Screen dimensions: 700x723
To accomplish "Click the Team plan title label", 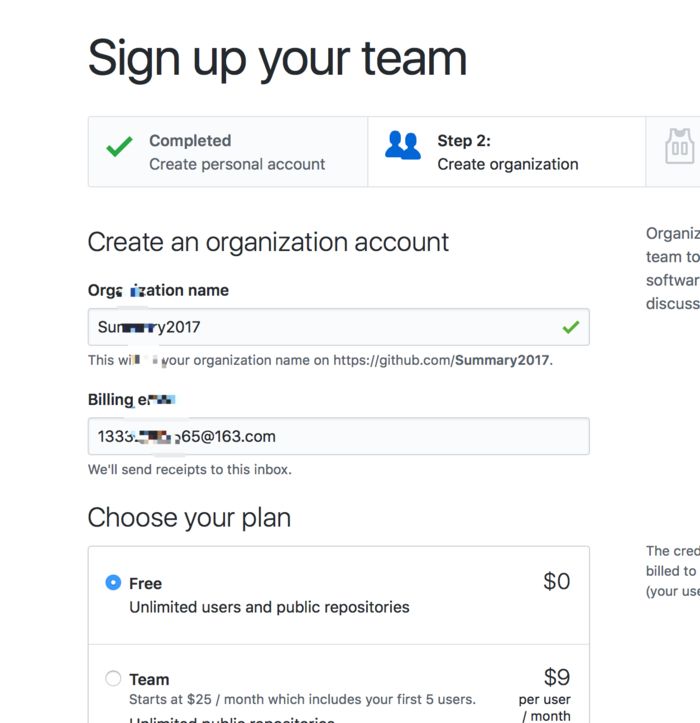I will coord(149,679).
